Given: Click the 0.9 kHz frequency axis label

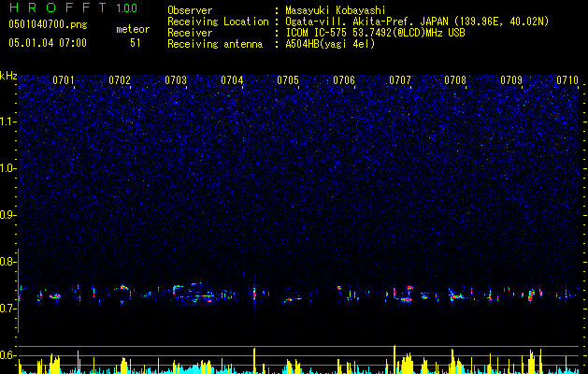Looking at the screenshot, I should (x=7, y=215).
